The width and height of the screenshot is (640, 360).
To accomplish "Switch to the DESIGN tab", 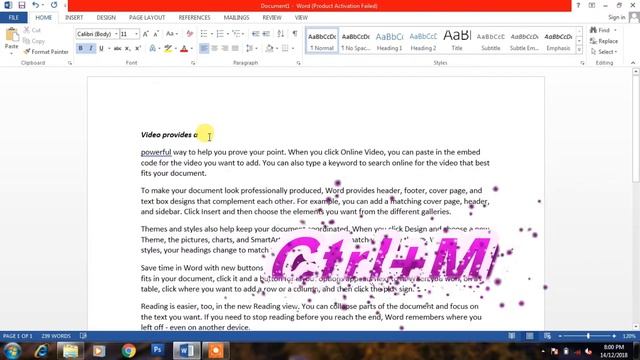I will click(106, 18).
